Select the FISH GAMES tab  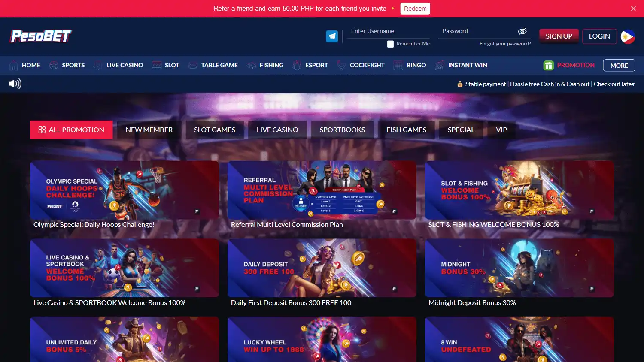coord(406,130)
